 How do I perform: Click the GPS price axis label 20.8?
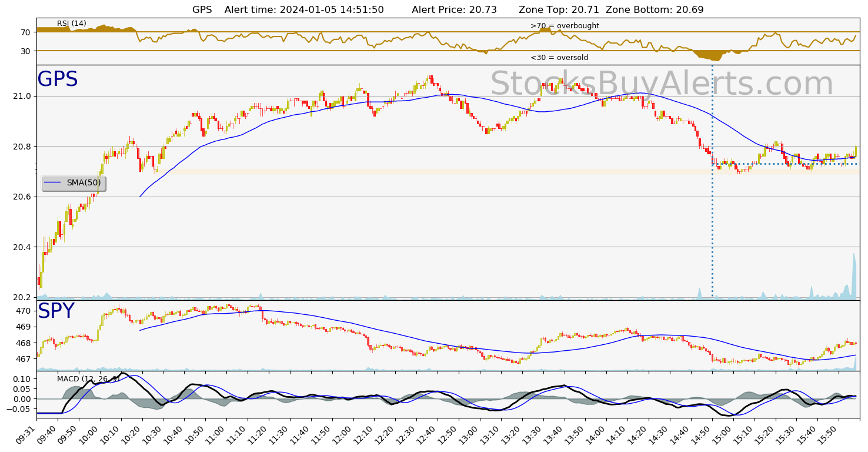22,147
